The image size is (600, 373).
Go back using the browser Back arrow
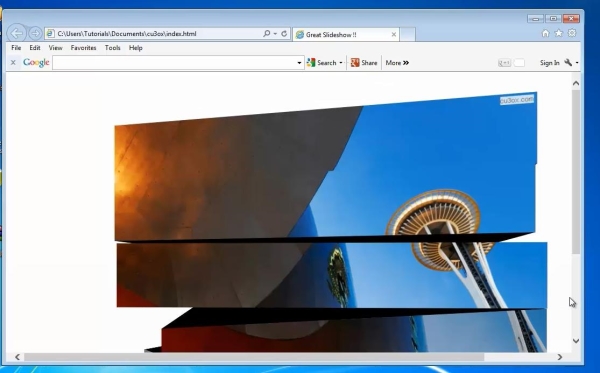click(16, 33)
